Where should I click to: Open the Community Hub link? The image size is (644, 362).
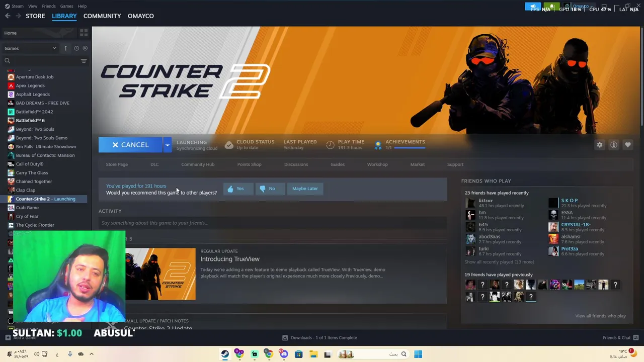[x=198, y=164]
